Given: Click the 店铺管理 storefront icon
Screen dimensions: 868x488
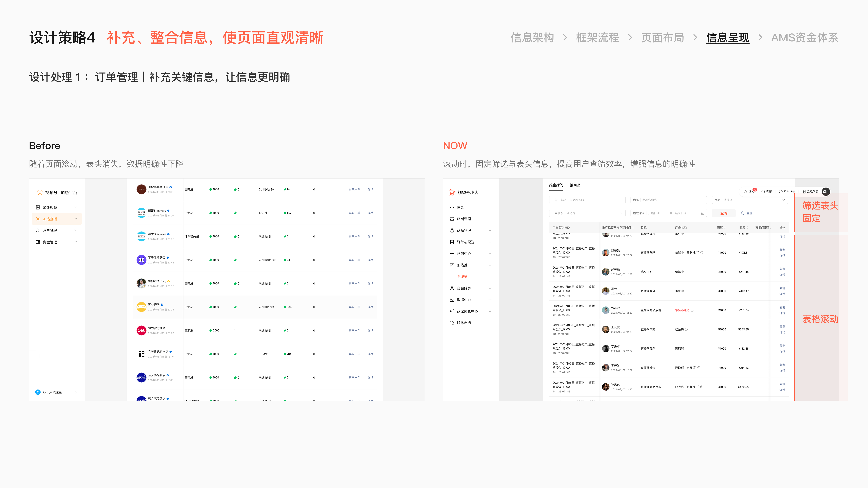Looking at the screenshot, I should click(x=452, y=219).
